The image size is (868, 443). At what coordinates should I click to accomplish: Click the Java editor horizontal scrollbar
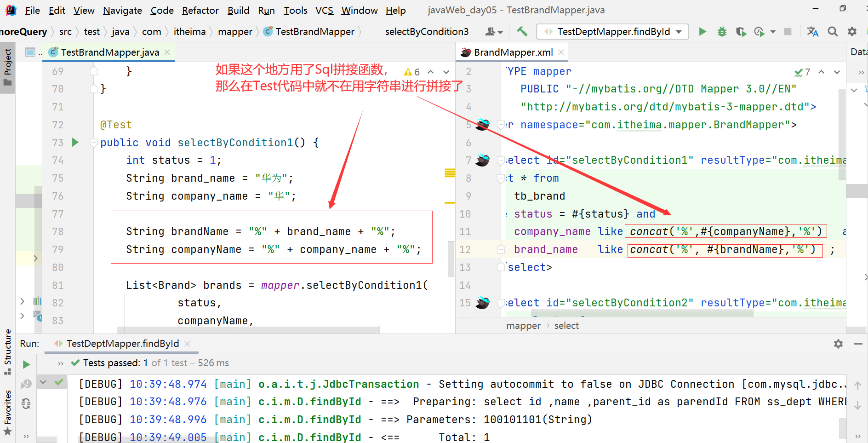tap(248, 329)
